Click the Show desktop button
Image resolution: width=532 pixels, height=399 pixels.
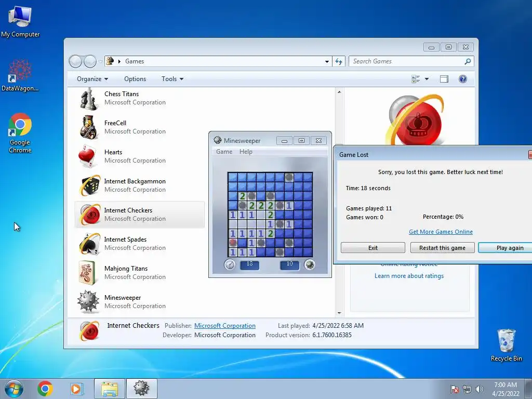(x=529, y=389)
